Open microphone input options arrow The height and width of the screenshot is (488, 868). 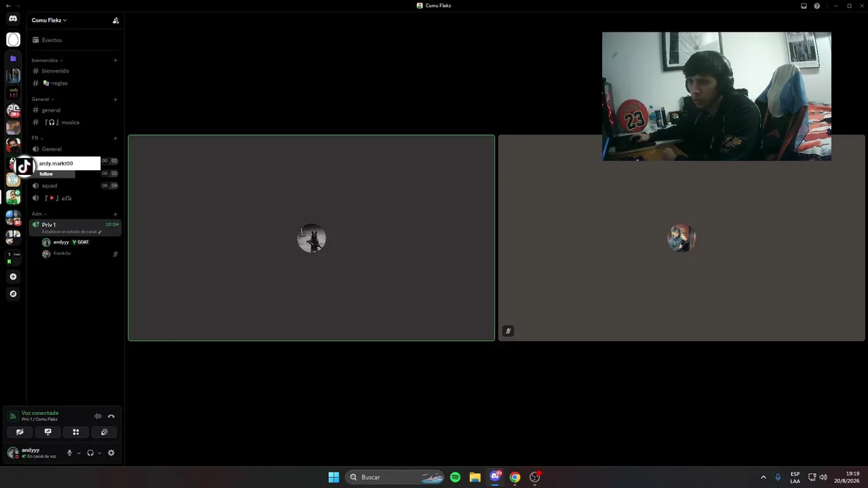pos(79,453)
